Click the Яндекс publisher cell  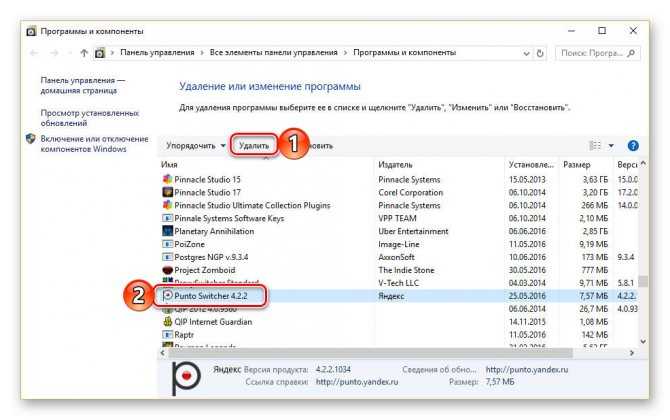(391, 296)
